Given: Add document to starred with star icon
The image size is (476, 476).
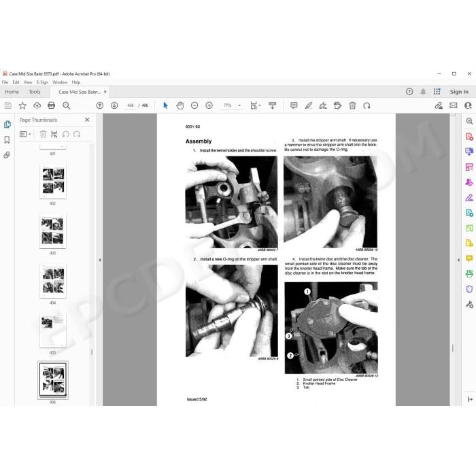Looking at the screenshot, I should pyautogui.click(x=22, y=105).
